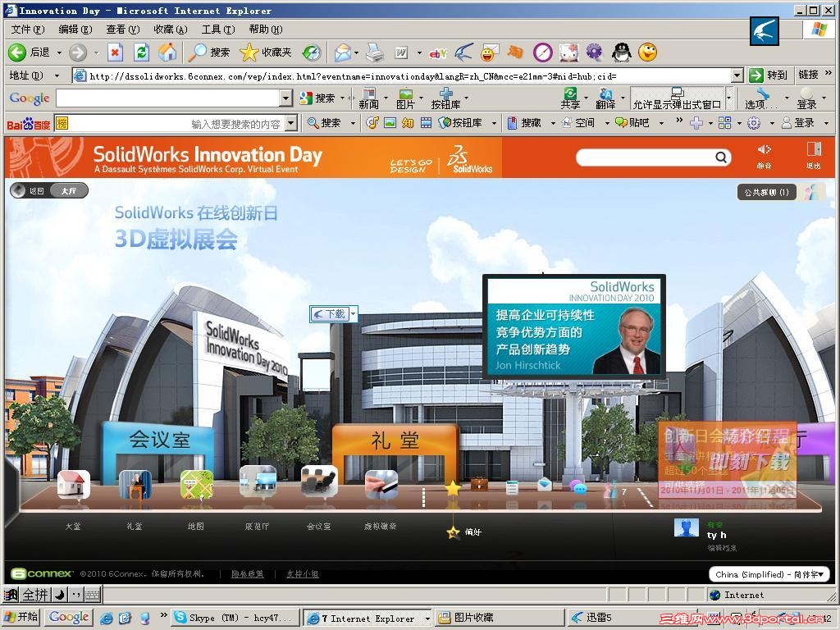Open the Google search box dropdown arrow
Image resolution: width=840 pixels, height=630 pixels.
(x=286, y=98)
